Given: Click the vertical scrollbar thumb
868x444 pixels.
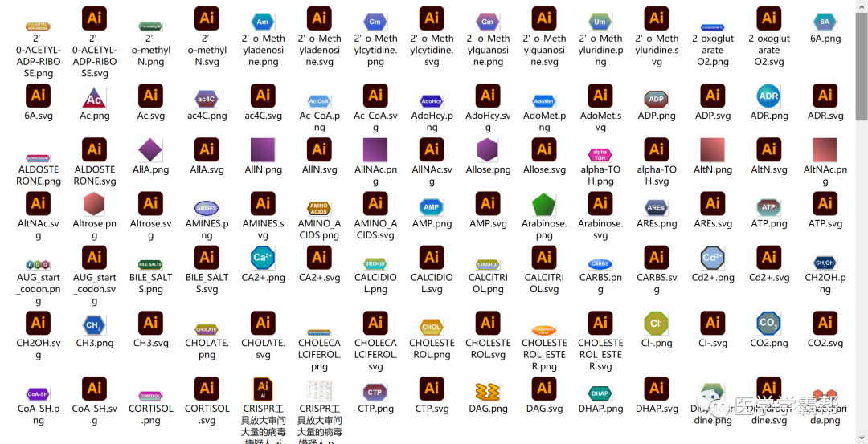Looking at the screenshot, I should tap(862, 65).
